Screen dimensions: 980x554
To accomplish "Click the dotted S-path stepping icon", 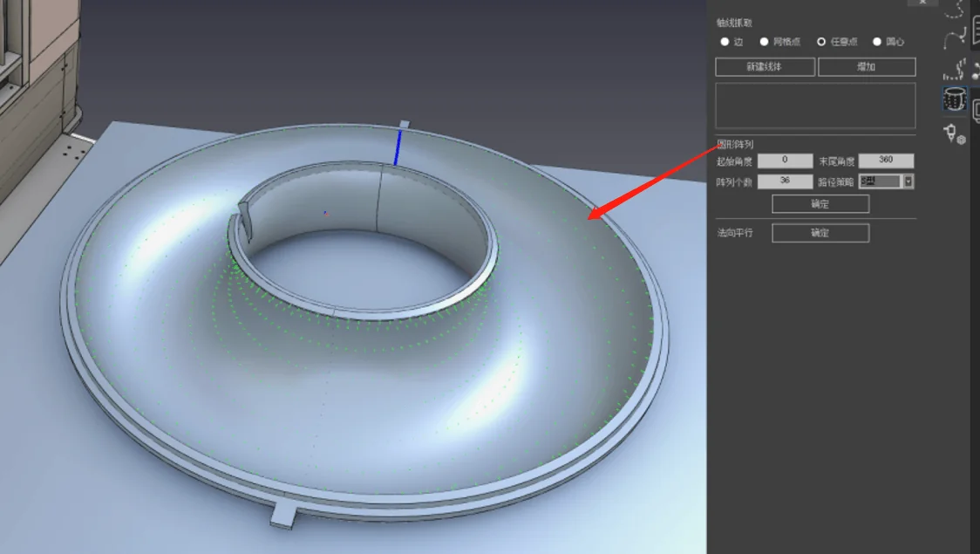I will coord(955,69).
